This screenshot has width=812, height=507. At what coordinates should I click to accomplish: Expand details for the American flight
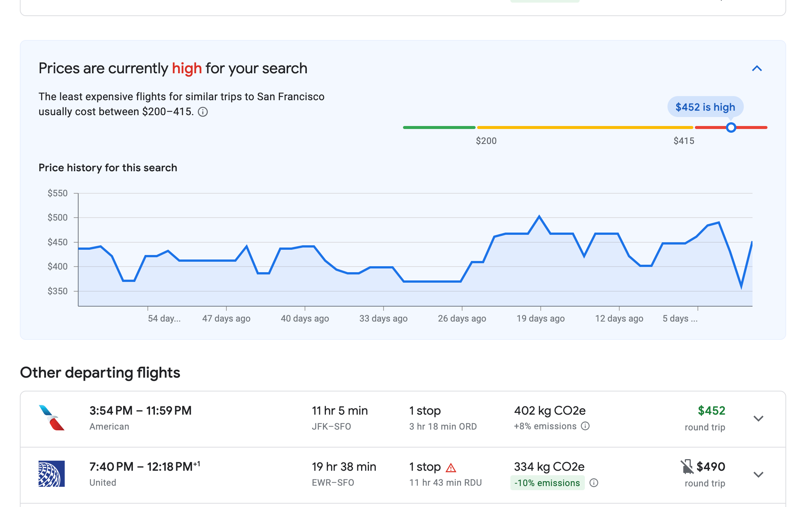[x=758, y=418]
